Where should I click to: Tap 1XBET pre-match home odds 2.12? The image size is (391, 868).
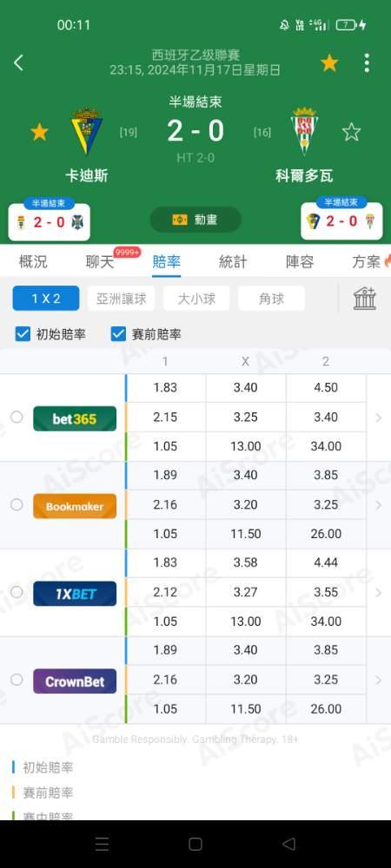click(x=165, y=592)
